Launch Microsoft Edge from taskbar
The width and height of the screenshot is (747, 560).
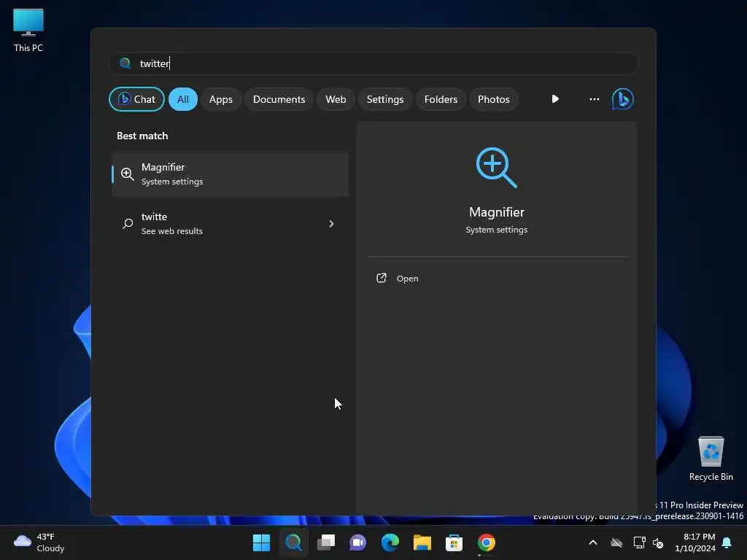coord(390,542)
